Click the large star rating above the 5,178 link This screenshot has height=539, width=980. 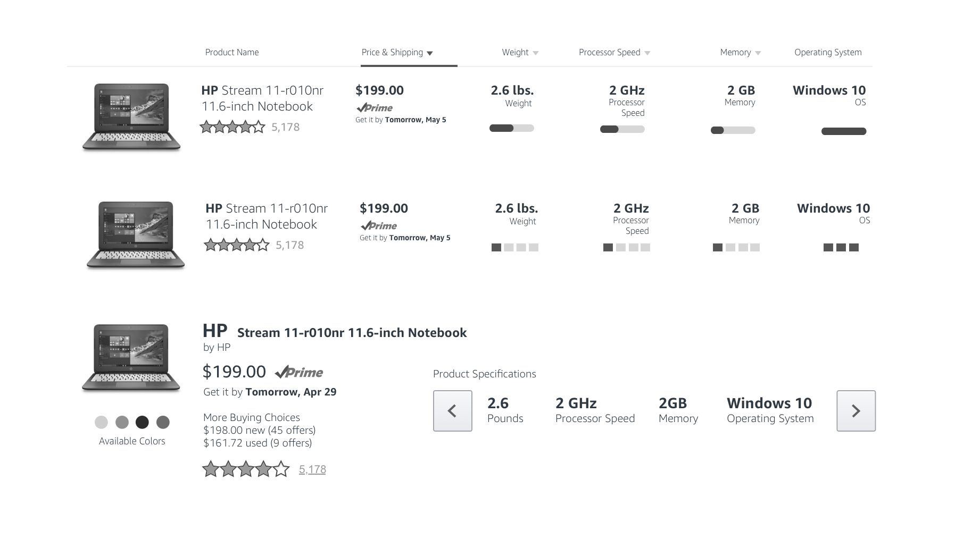pos(245,469)
